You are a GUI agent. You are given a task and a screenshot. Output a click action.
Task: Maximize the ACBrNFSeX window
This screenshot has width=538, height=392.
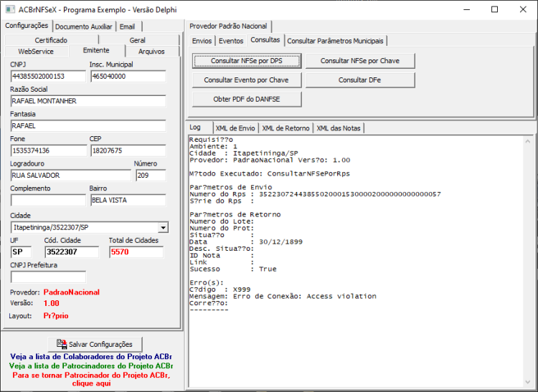click(494, 9)
